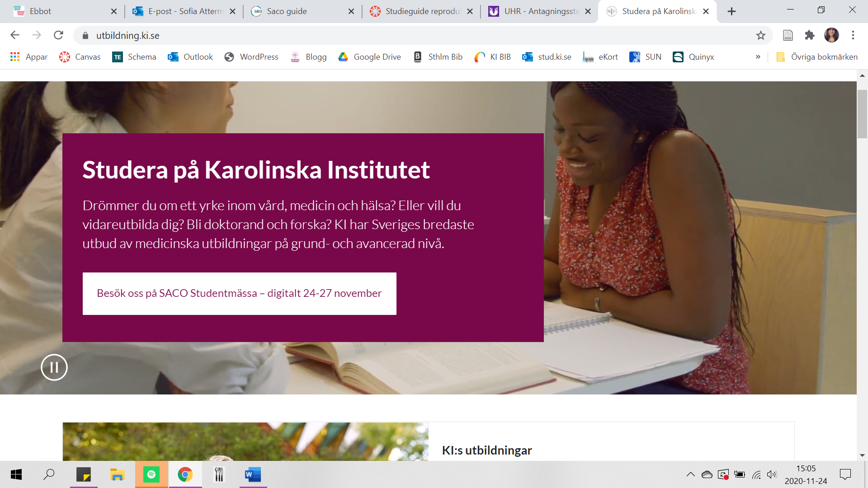Expand the hidden bookmarks chevron
Screen dimensions: 868x488
758,57
